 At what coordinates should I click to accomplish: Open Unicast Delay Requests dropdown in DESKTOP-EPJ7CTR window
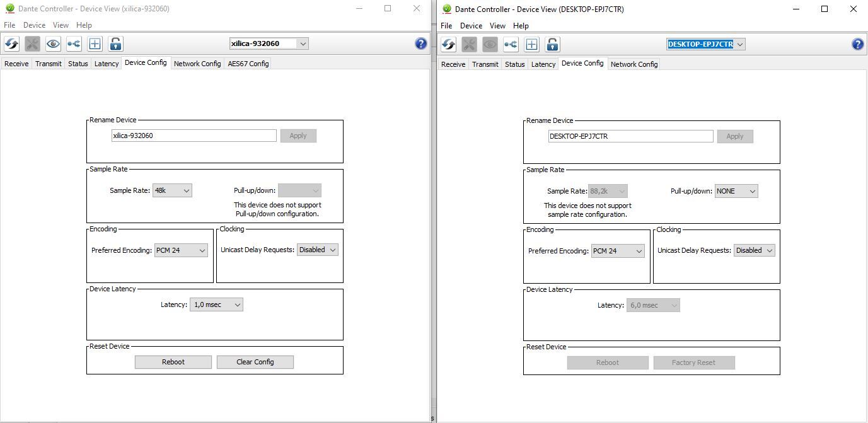(x=755, y=250)
